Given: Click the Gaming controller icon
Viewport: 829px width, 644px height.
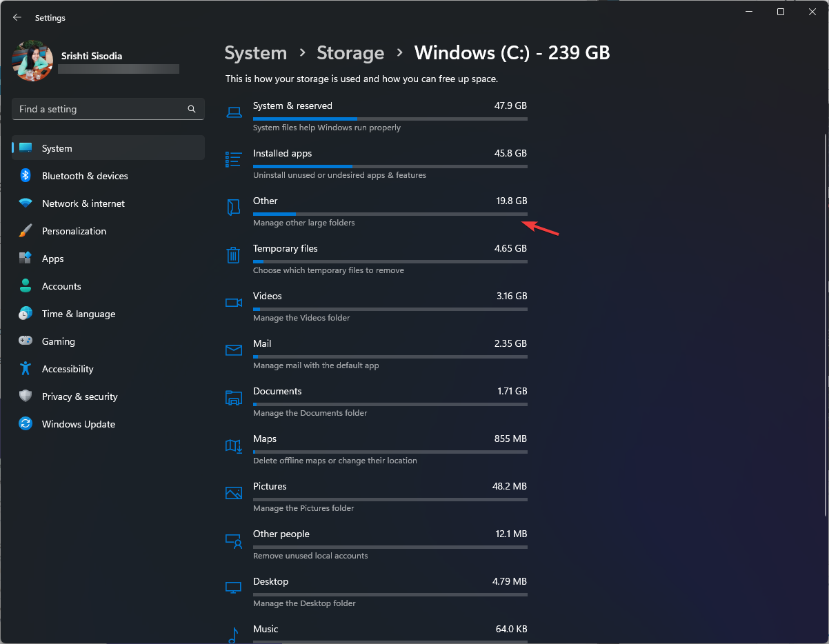Looking at the screenshot, I should (26, 341).
